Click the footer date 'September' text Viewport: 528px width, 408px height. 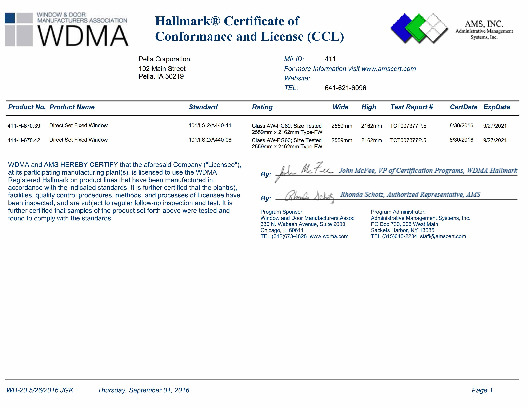145,390
